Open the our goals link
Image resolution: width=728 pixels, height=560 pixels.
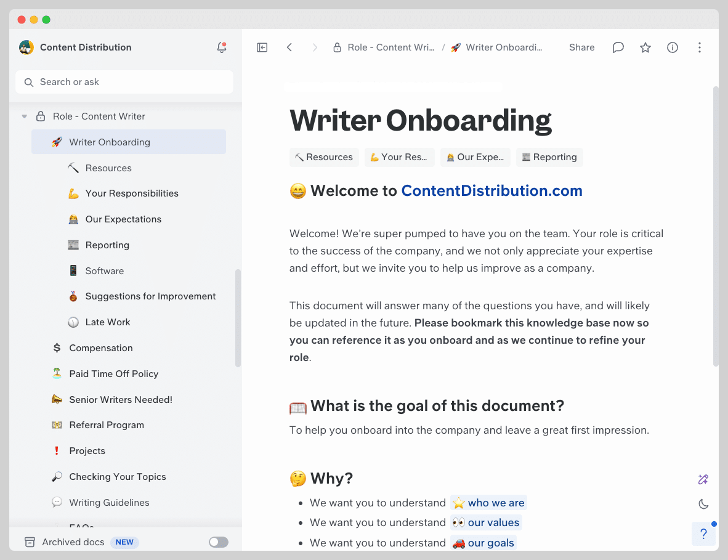pos(483,543)
